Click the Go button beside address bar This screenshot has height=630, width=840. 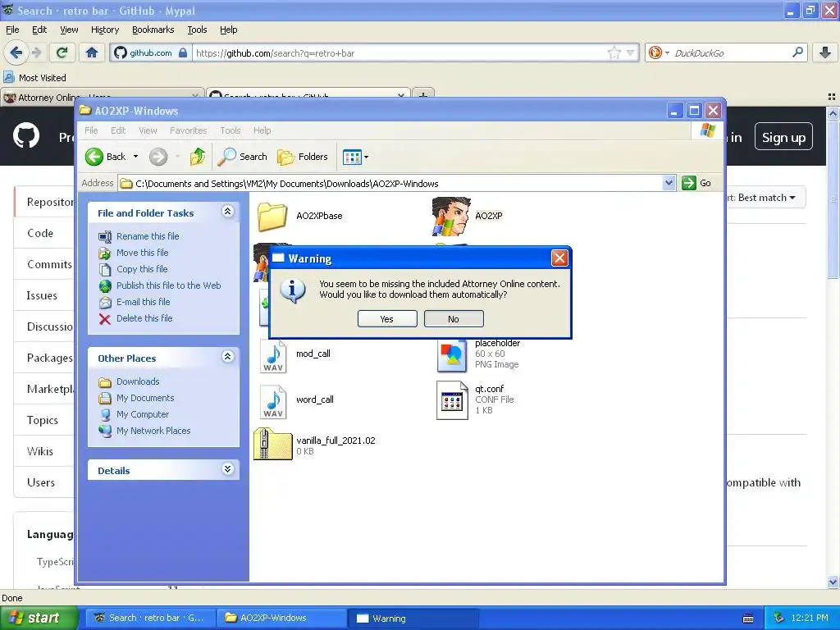pos(696,183)
